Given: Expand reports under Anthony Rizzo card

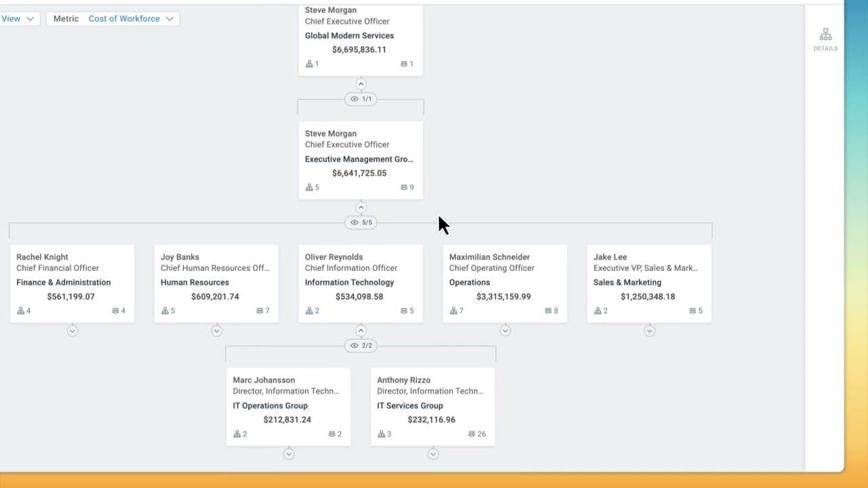Looking at the screenshot, I should tap(433, 454).
